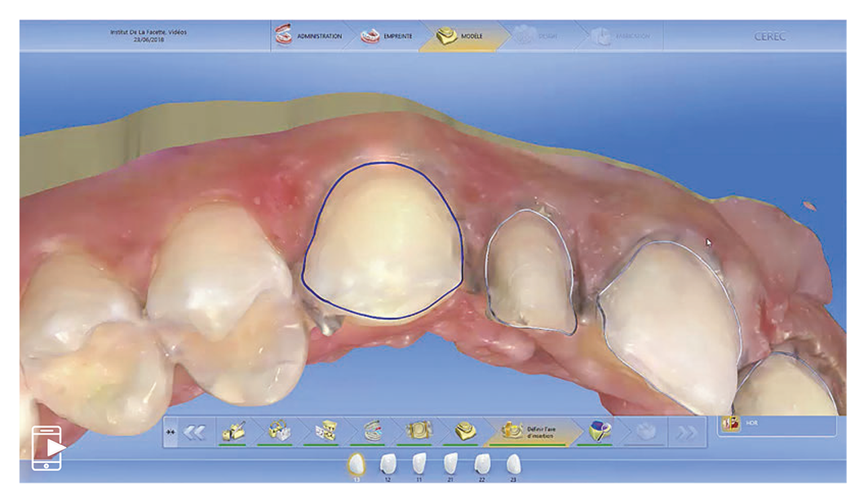Open the ADMINISTRATION phase tab
Image resolution: width=868 pixels, height=503 pixels.
coord(308,37)
